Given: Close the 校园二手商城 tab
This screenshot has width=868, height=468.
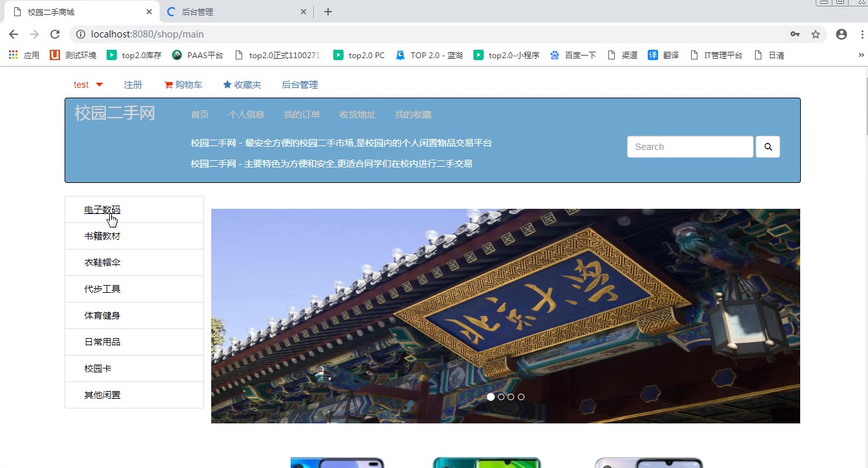Looking at the screenshot, I should click(149, 12).
